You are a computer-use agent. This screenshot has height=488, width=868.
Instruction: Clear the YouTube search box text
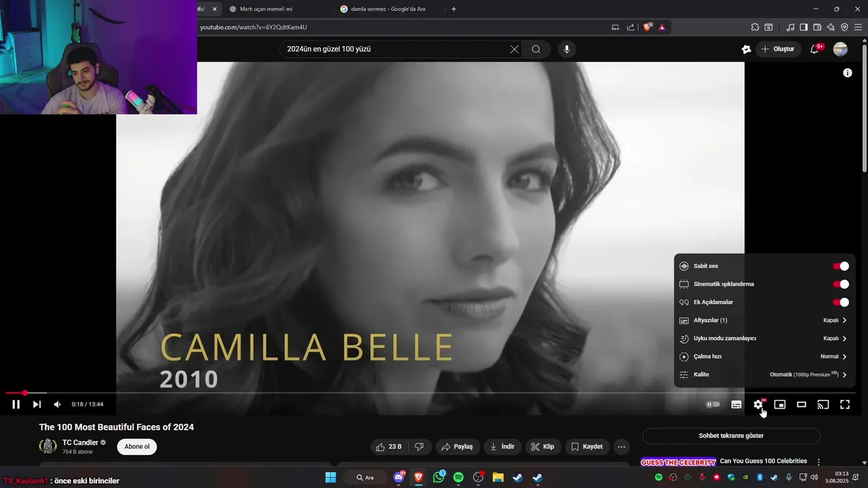tap(514, 49)
